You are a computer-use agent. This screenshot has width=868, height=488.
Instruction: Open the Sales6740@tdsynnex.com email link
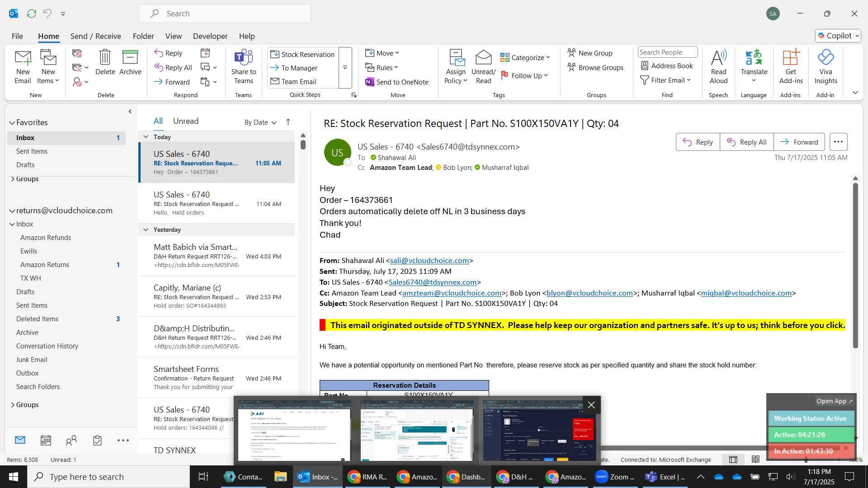tap(433, 282)
